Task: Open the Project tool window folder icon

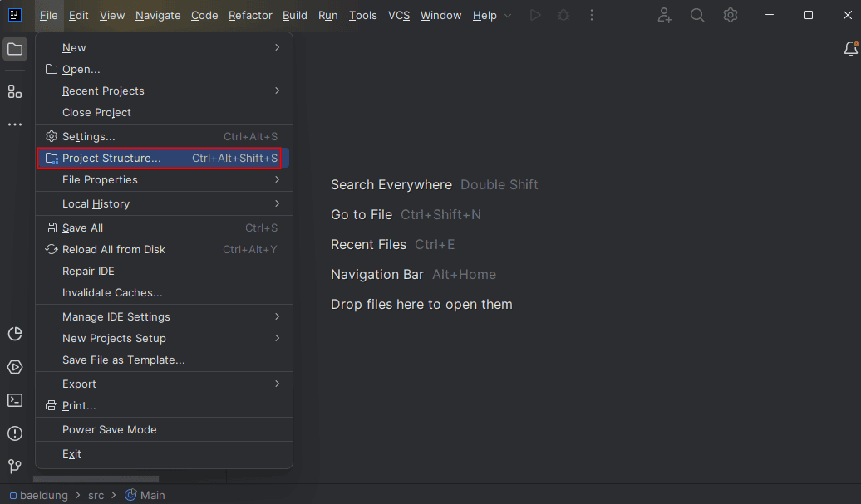Action: coord(15,49)
